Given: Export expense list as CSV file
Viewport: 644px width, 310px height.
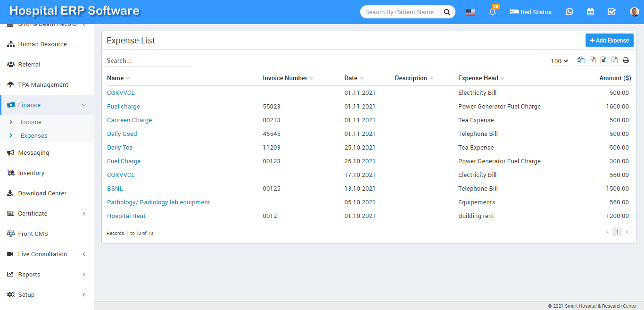Looking at the screenshot, I should point(603,60).
